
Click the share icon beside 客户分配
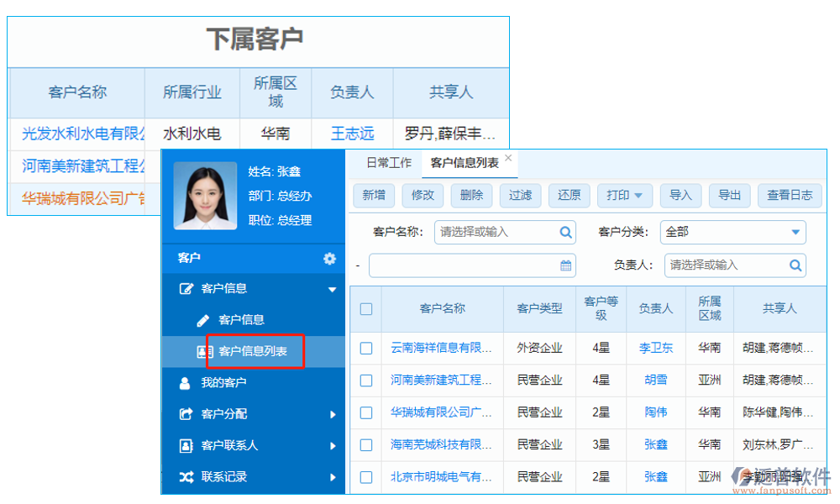click(x=184, y=412)
